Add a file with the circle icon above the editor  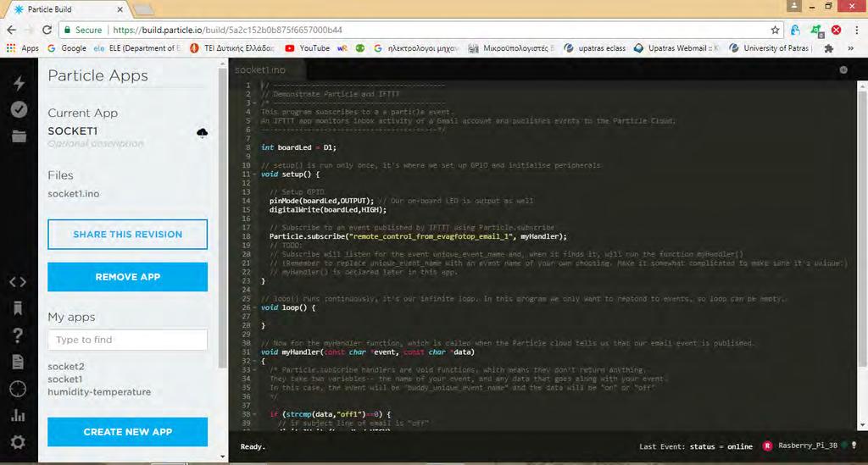843,69
